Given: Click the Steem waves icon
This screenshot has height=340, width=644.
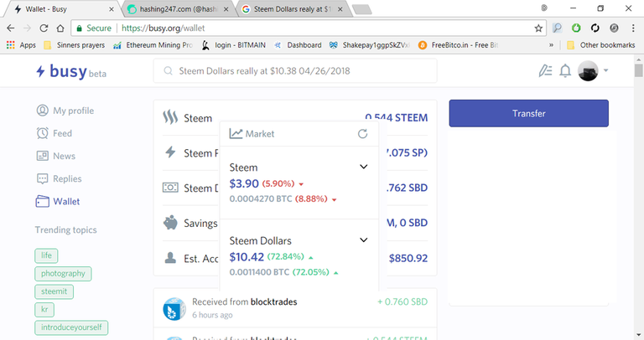Looking at the screenshot, I should tap(170, 117).
